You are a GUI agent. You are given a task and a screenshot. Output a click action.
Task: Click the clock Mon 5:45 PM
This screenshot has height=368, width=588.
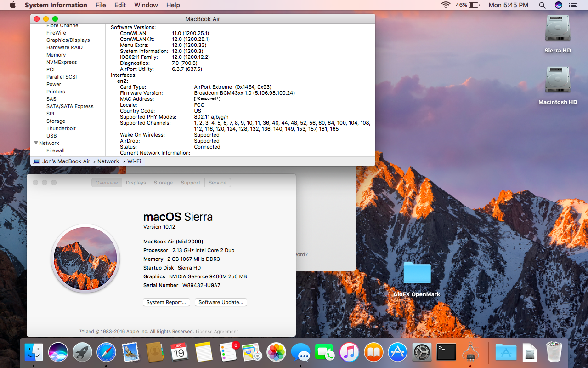pyautogui.click(x=509, y=5)
